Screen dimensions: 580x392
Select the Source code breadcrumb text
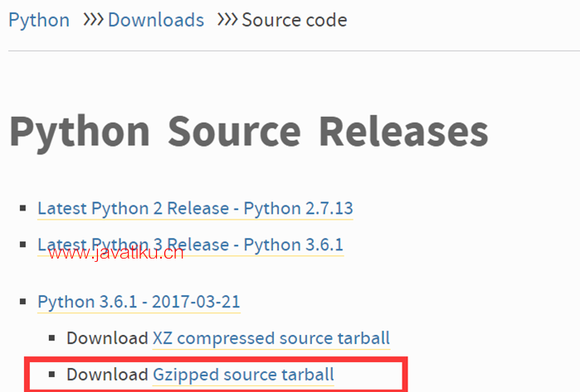(295, 20)
